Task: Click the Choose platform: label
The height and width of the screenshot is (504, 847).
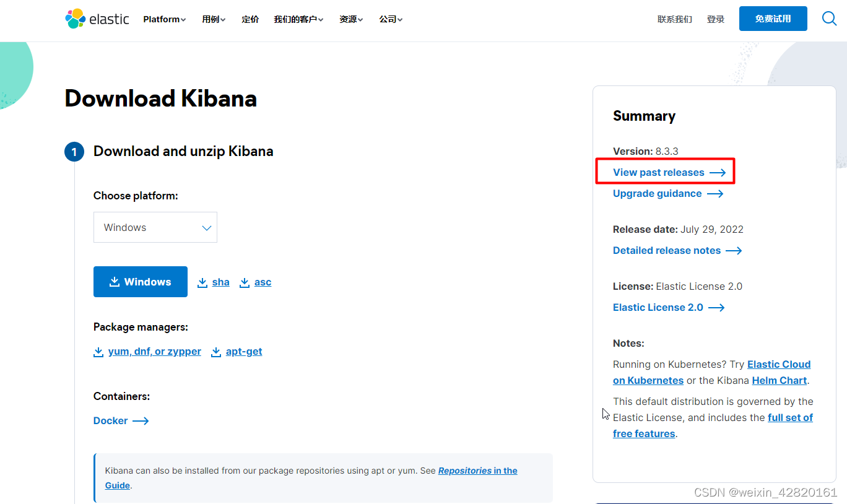Action: 136,196
